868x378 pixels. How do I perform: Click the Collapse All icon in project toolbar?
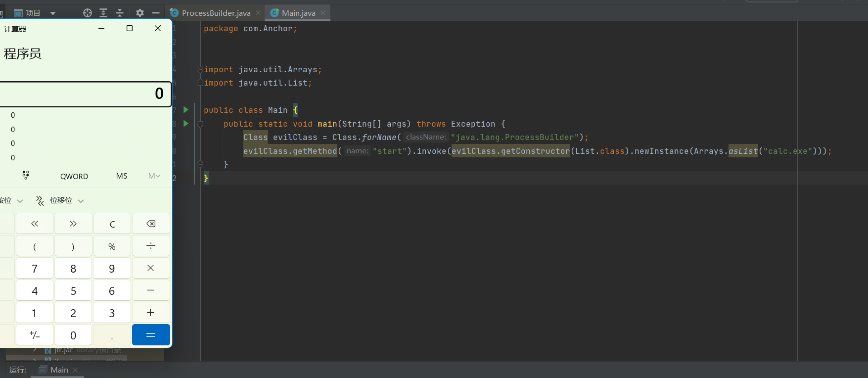tap(120, 13)
